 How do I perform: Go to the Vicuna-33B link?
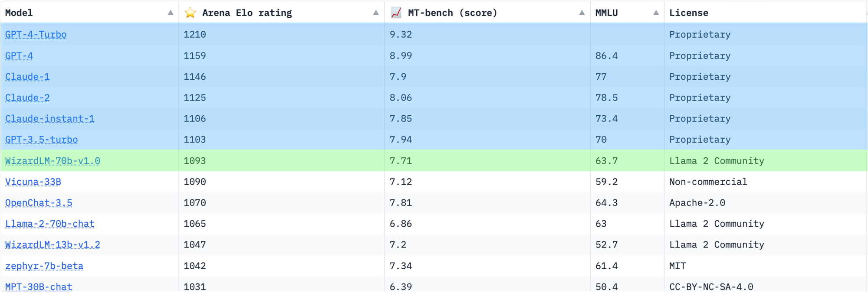[x=33, y=182]
